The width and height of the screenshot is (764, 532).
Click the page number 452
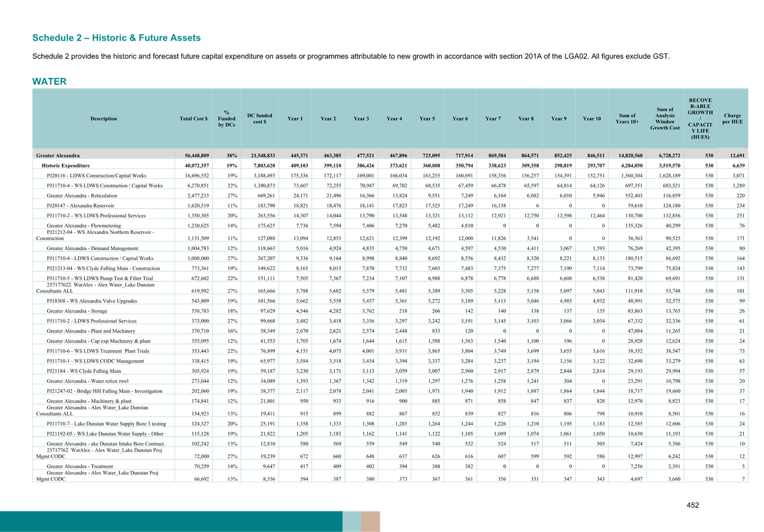point(693,505)
